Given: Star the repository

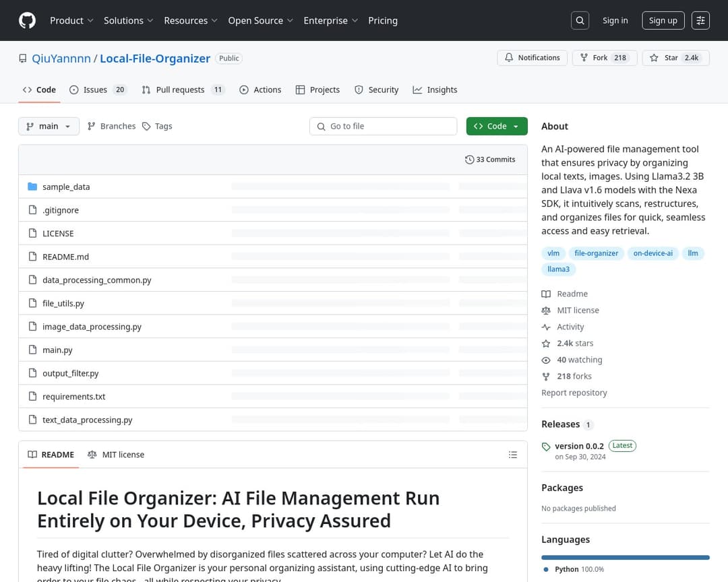Looking at the screenshot, I should tap(675, 57).
